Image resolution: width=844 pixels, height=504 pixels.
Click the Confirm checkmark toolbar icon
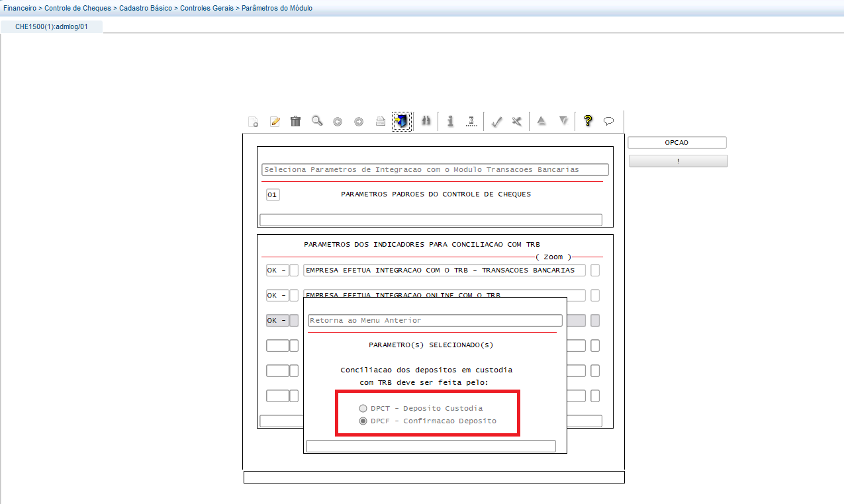point(496,122)
